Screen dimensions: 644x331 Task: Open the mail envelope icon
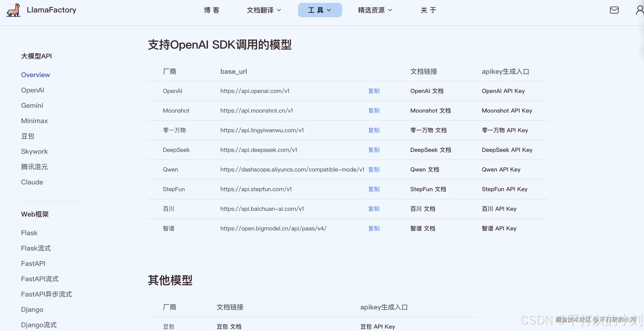click(614, 10)
